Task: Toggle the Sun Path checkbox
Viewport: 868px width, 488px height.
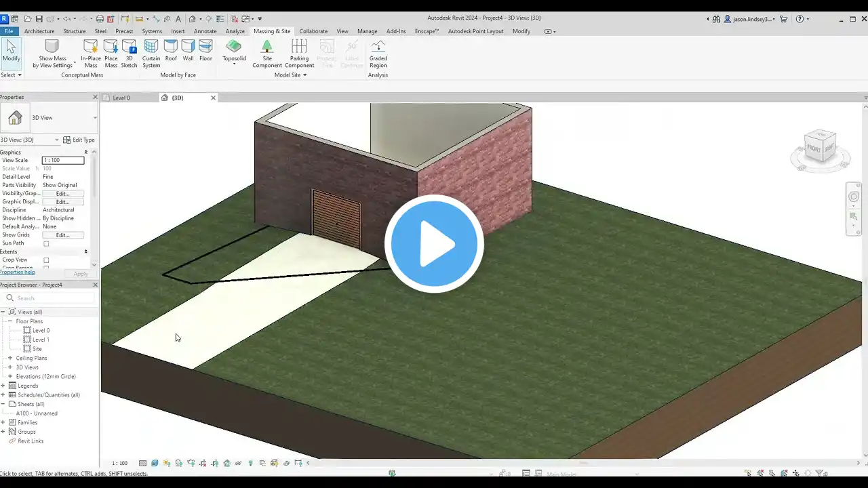Action: pos(46,243)
